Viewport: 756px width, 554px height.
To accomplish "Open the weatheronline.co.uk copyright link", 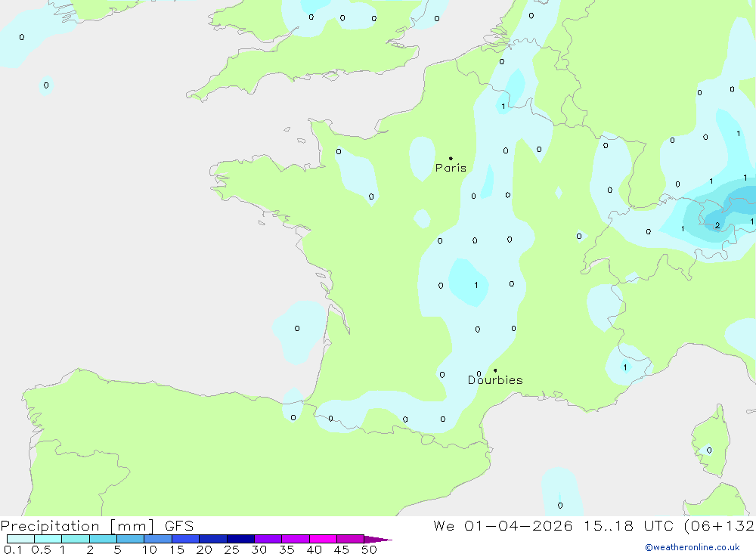I will tap(692, 547).
